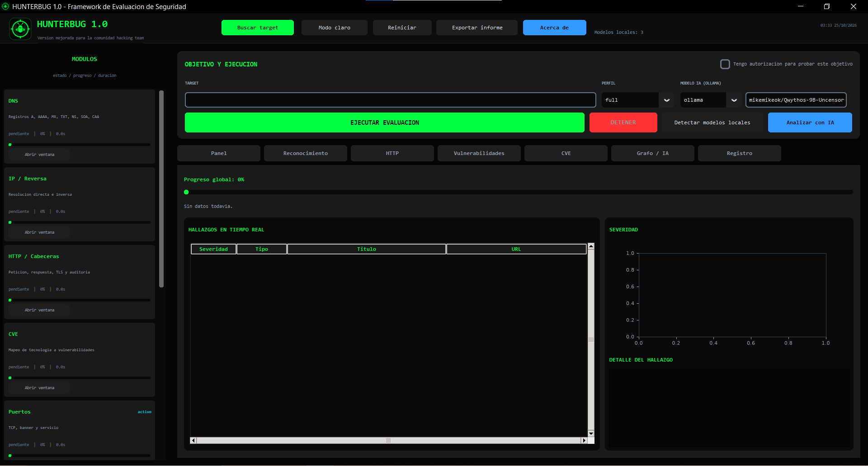Viewport: 868px width, 466px height.
Task: Open the Registro tab
Action: click(x=740, y=153)
